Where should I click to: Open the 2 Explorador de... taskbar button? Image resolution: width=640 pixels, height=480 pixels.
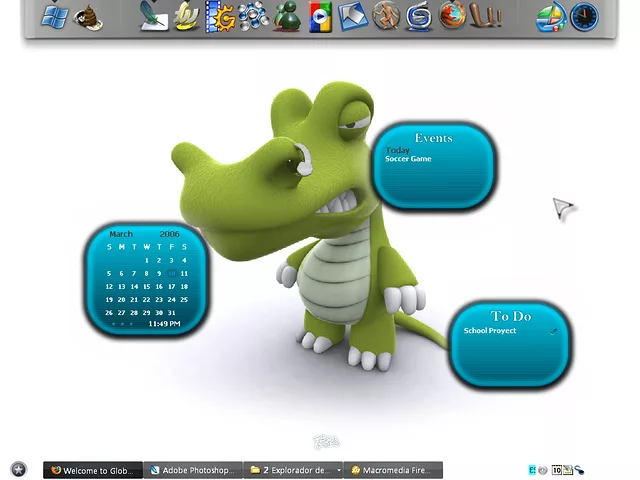click(288, 470)
